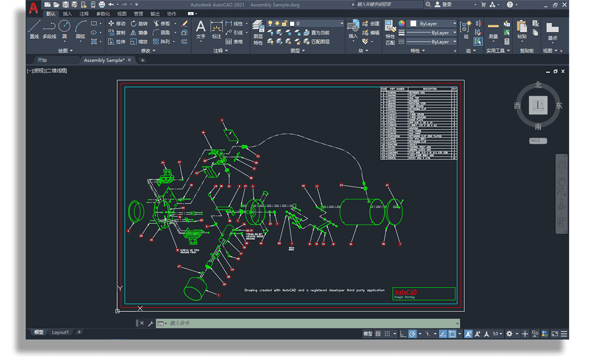
Task: Expand the 图层 panel
Action: tap(297, 51)
